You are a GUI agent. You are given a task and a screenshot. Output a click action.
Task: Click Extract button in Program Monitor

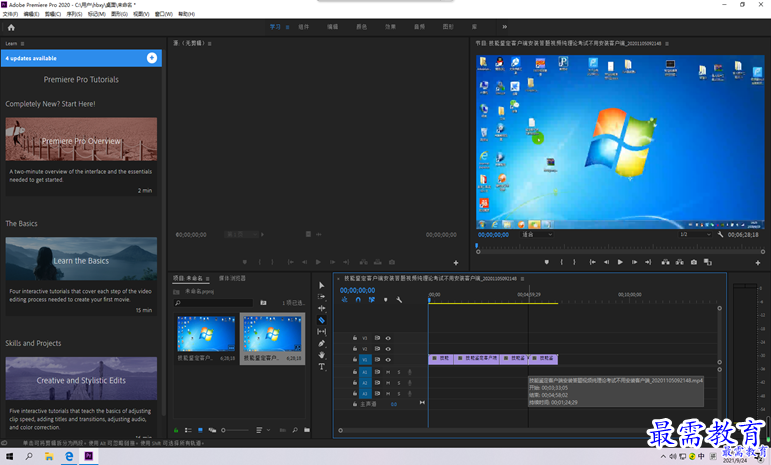(680, 262)
